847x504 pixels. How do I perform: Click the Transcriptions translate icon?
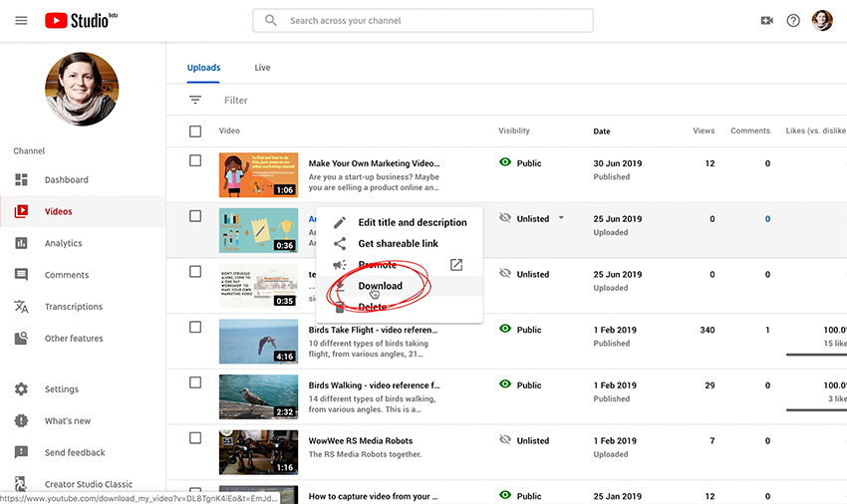[21, 307]
